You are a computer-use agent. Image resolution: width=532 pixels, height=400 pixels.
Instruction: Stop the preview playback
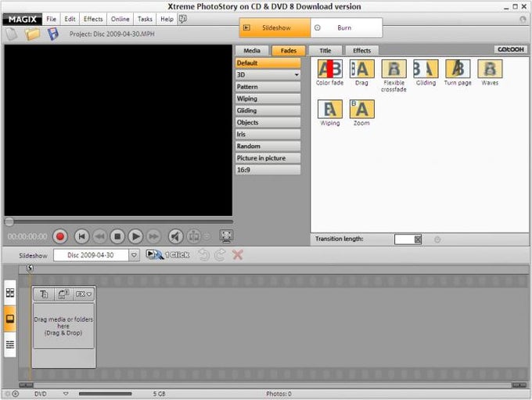point(117,236)
